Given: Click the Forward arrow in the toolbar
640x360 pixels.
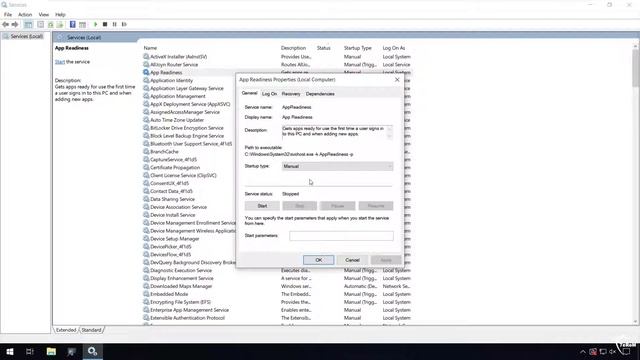Looking at the screenshot, I should pos(15,24).
